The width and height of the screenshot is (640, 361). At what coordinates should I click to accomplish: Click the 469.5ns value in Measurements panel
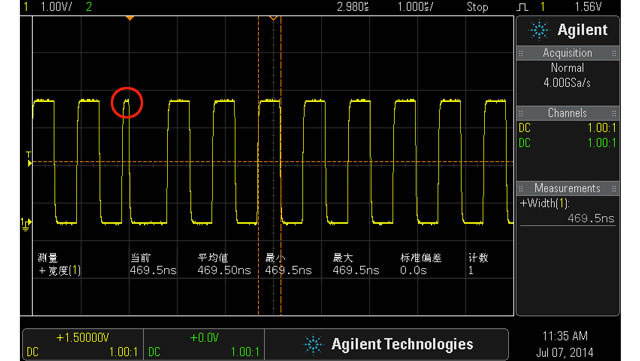click(591, 218)
